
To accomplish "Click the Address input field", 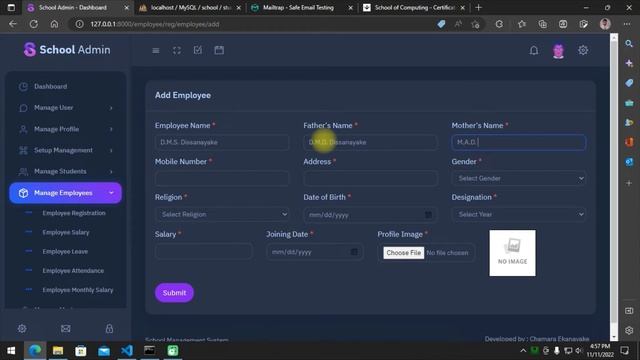I will coord(370,178).
